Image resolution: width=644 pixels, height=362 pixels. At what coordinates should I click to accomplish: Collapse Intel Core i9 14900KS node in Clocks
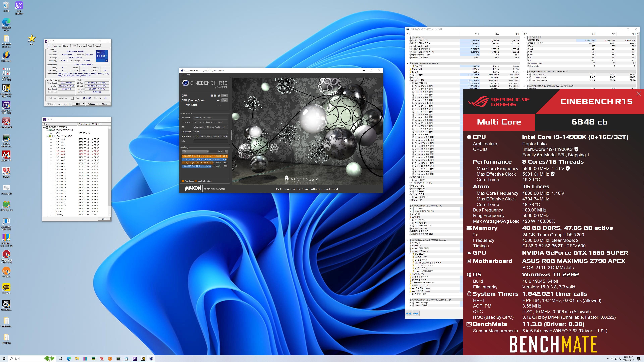47,136
